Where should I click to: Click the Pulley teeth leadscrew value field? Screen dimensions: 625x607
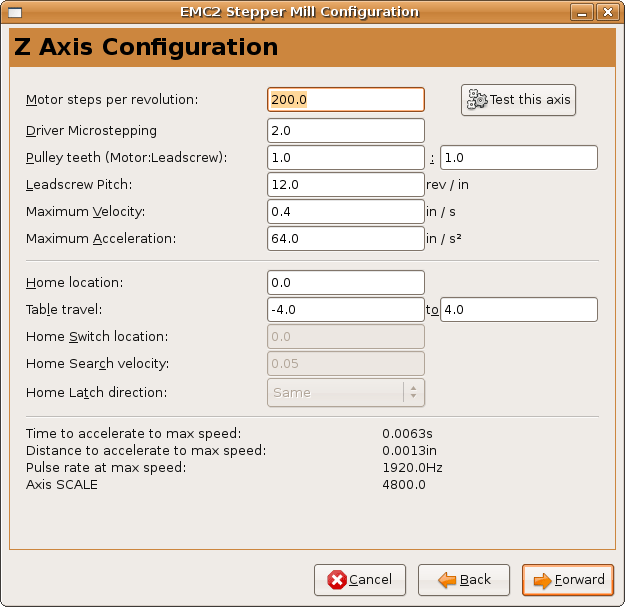[x=518, y=158]
